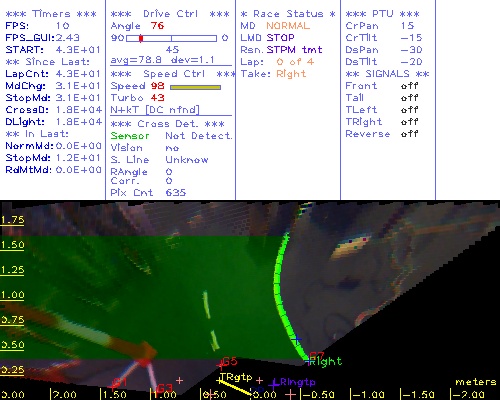Toggle the Front signal off value
This screenshot has width=500, height=400.
(x=409, y=86)
